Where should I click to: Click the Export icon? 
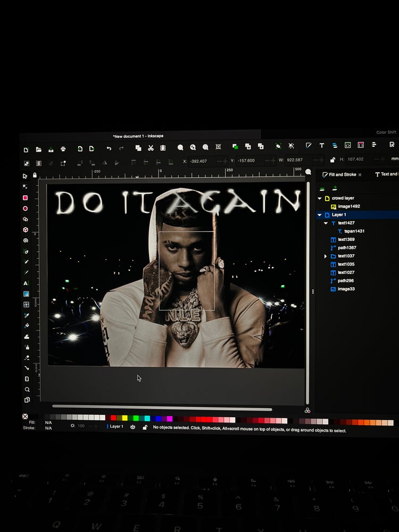92,148
